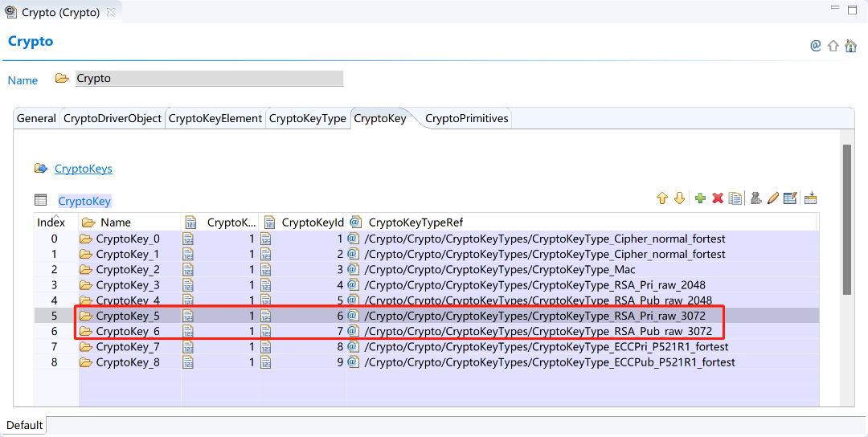Open the CryptoPrimitives tab

coord(466,118)
